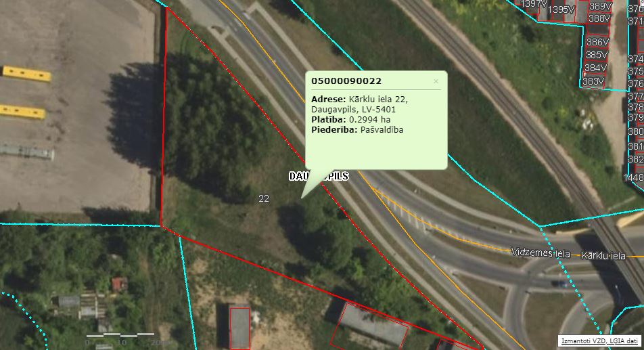This screenshot has width=644, height=350.
Task: Select garage parcel labeled 388V
Action: pos(599,18)
